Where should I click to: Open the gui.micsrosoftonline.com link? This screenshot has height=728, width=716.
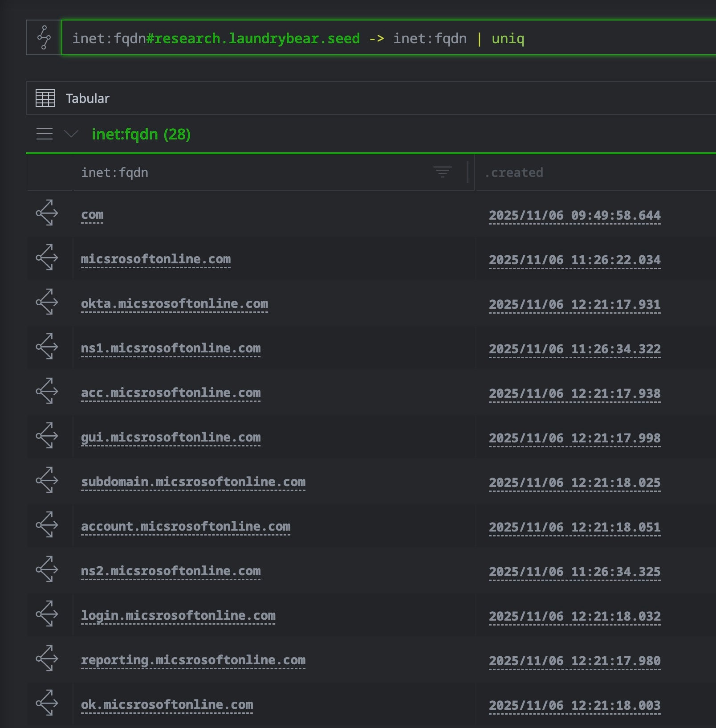click(x=171, y=437)
